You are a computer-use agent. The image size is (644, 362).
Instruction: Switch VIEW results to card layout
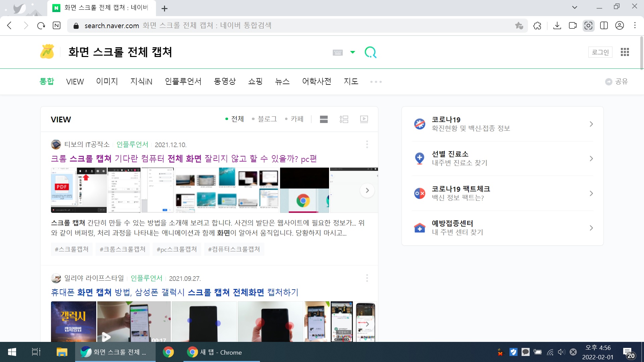point(324,119)
